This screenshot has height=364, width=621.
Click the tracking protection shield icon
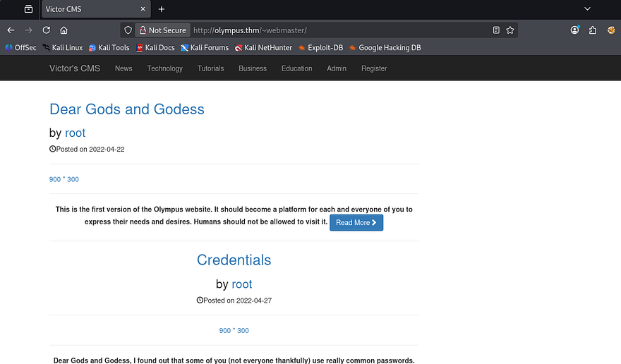click(128, 30)
